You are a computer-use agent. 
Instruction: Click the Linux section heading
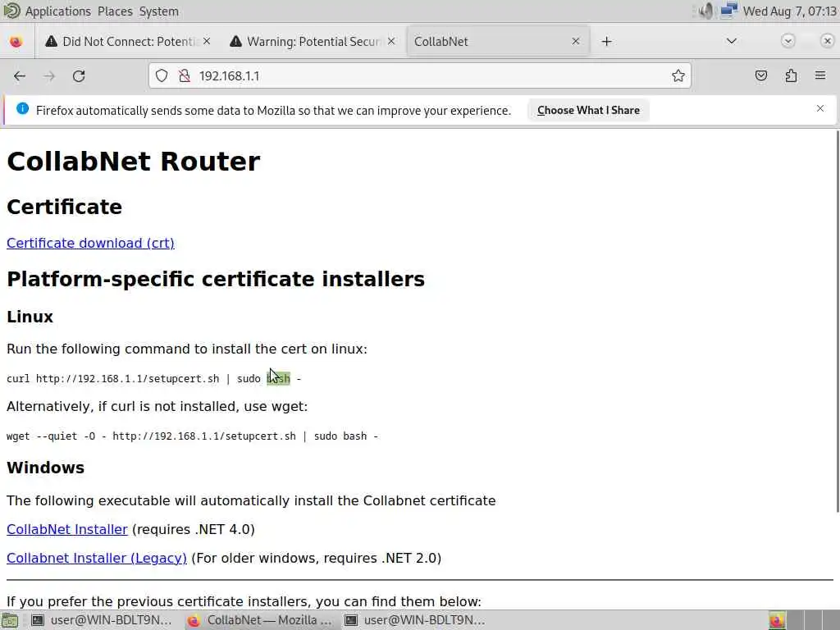click(x=30, y=317)
